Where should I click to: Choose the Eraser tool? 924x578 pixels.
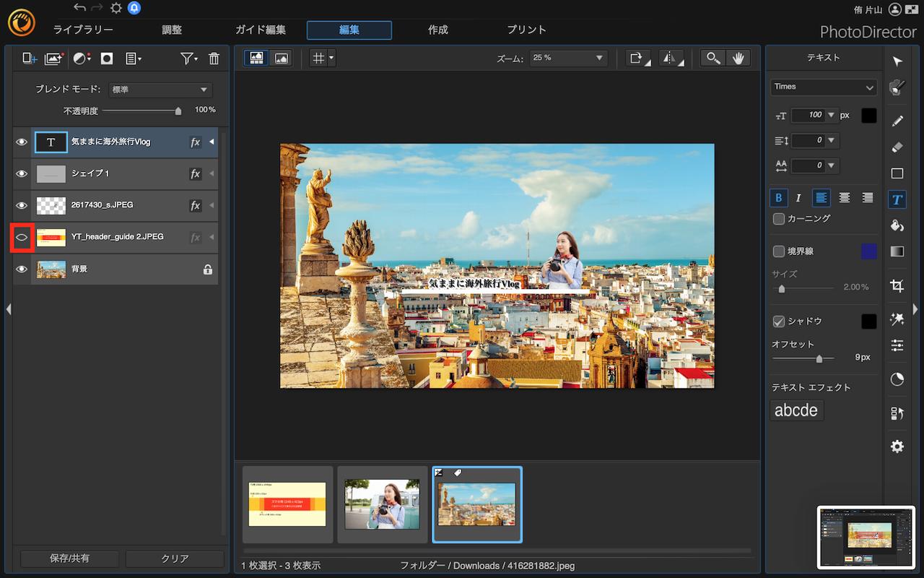click(897, 147)
